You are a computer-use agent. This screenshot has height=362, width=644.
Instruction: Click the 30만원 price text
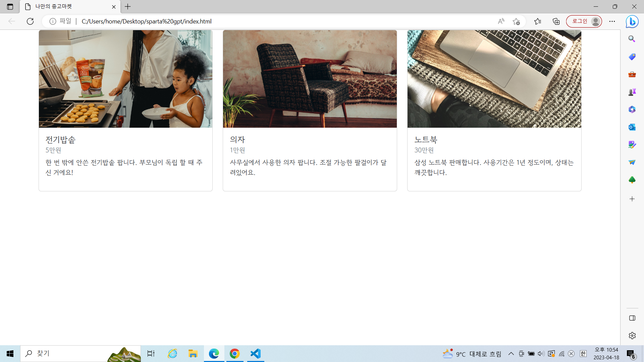click(x=424, y=150)
